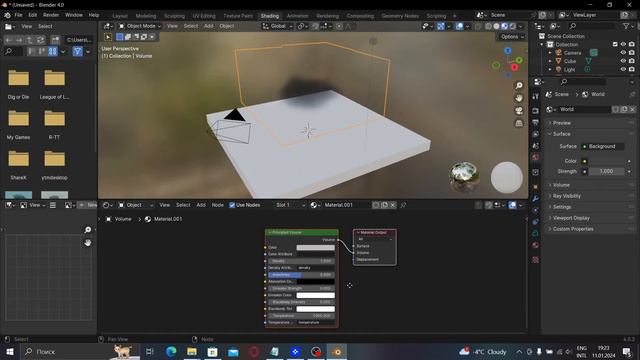Open the viewport Options dropdown

511,37
